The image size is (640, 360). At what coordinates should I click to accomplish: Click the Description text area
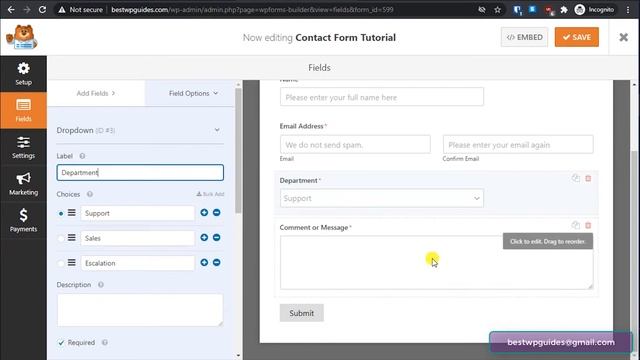pyautogui.click(x=140, y=310)
